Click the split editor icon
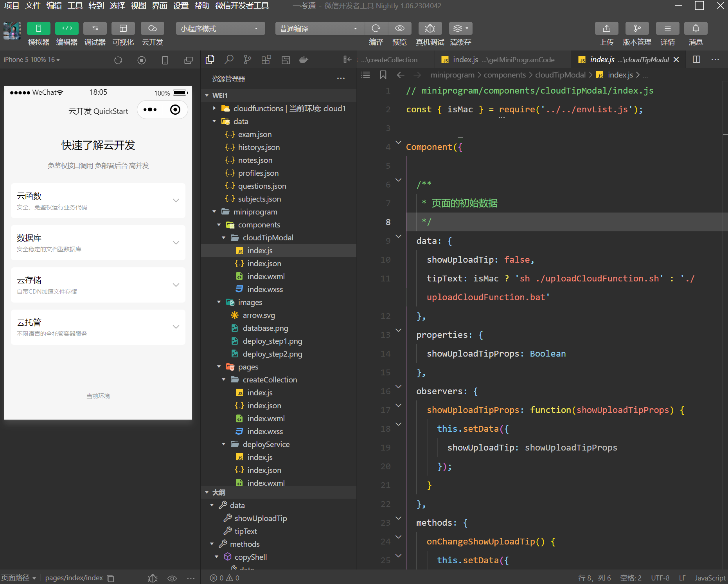This screenshot has height=584, width=728. point(696,59)
